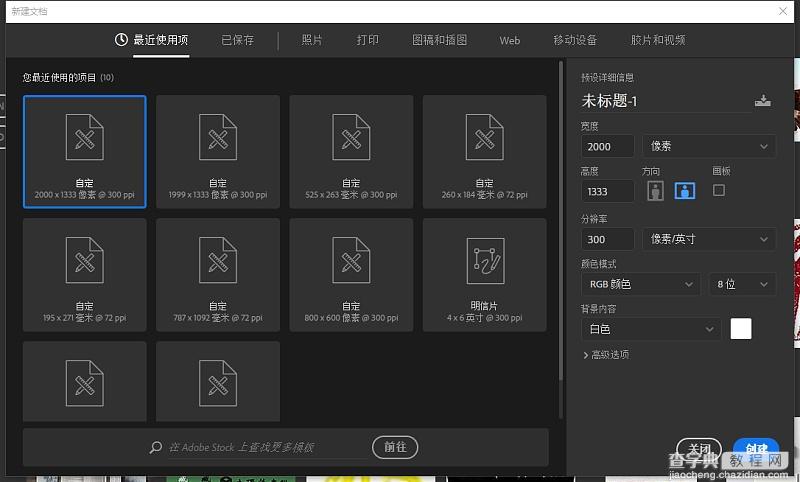Select the 800 x 600 像素 preset icon
The width and height of the screenshot is (800, 482).
351,260
